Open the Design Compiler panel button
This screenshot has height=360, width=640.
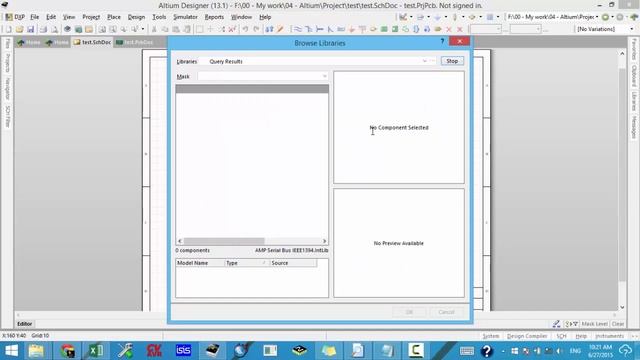527,336
